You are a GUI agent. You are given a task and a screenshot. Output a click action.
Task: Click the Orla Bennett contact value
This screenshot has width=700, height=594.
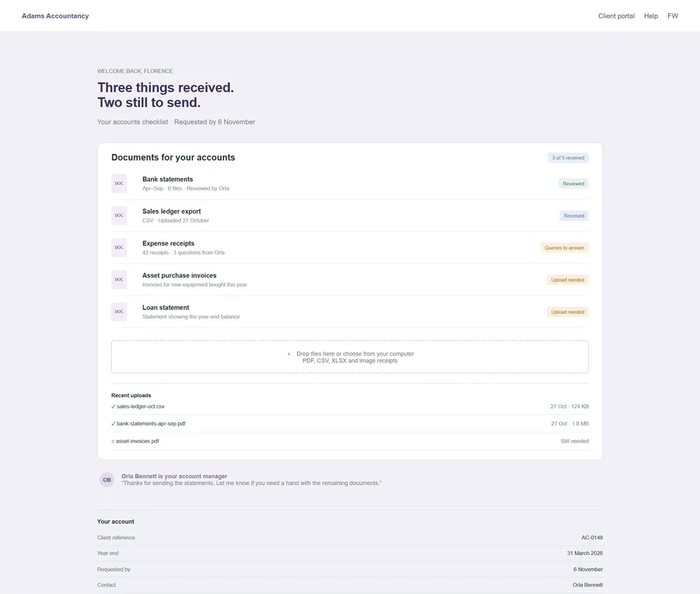tap(587, 585)
